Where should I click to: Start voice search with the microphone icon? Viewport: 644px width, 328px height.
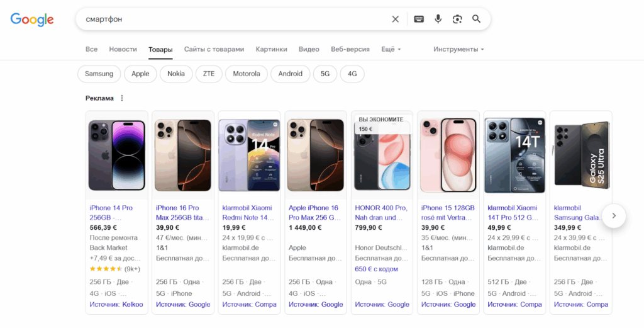[x=438, y=19]
